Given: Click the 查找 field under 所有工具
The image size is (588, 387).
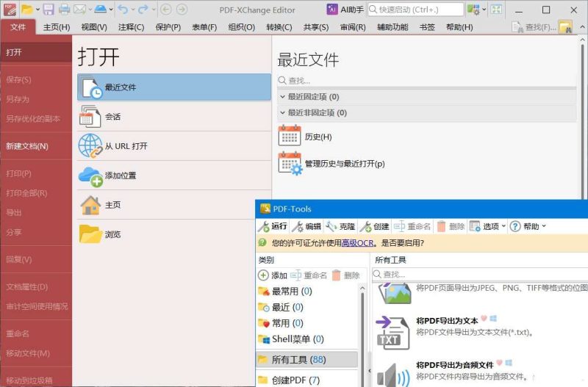Looking at the screenshot, I should coord(480,274).
